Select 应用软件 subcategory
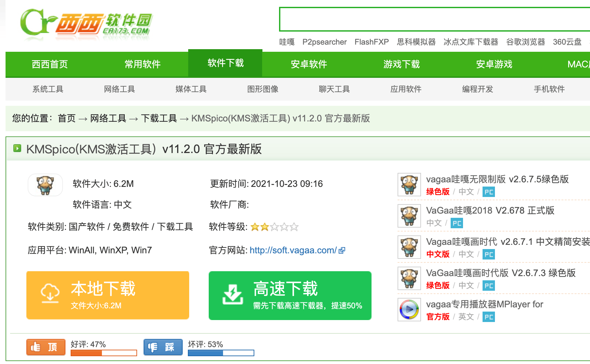Viewport: 590px width, 364px height. point(406,89)
